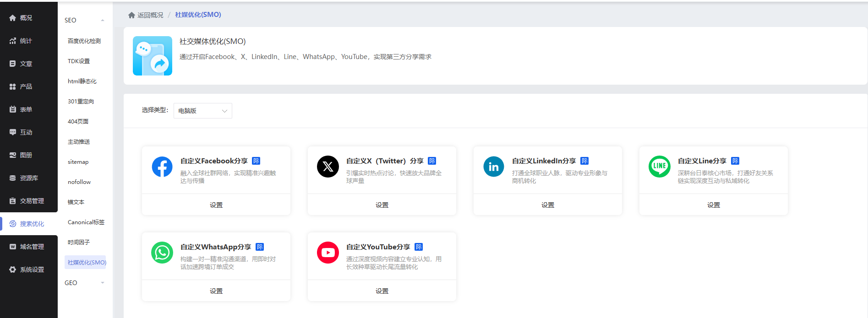
Task: Click the 表单 sidebar icon
Action: click(13, 109)
